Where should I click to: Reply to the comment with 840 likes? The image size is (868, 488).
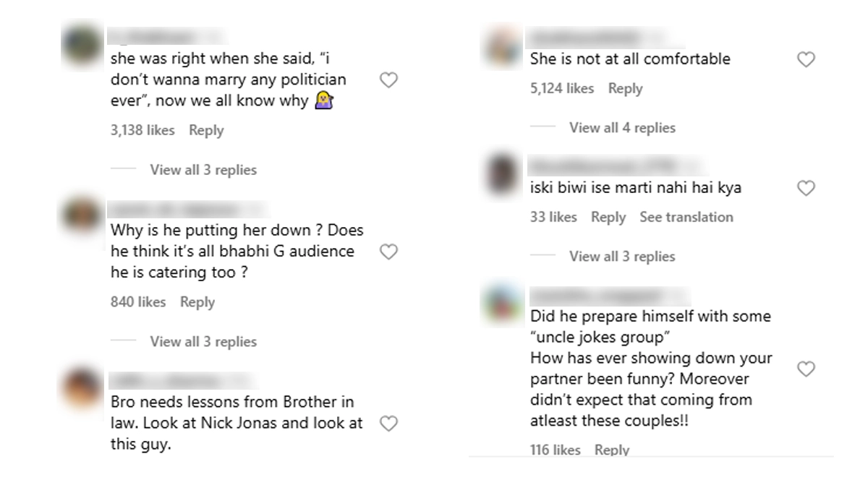(197, 302)
